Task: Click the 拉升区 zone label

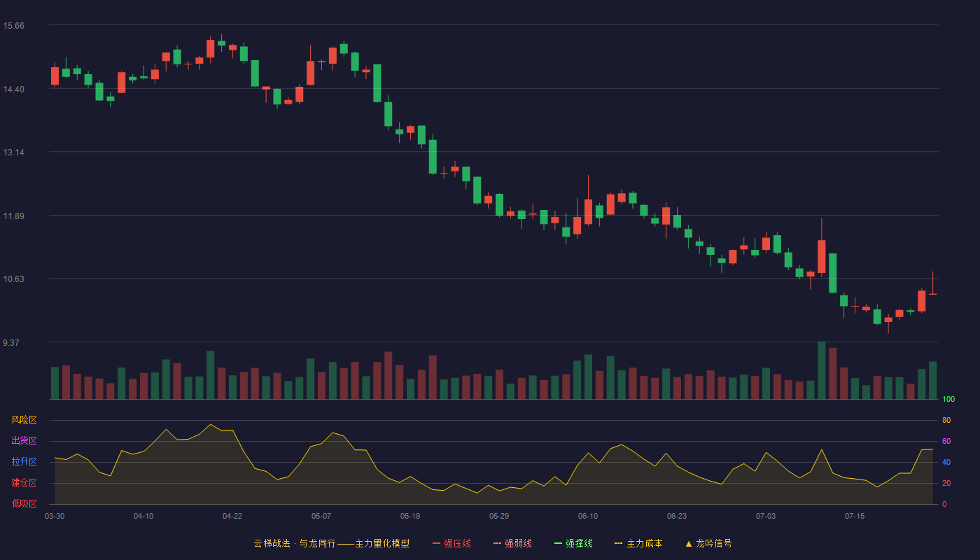Action: click(x=24, y=462)
